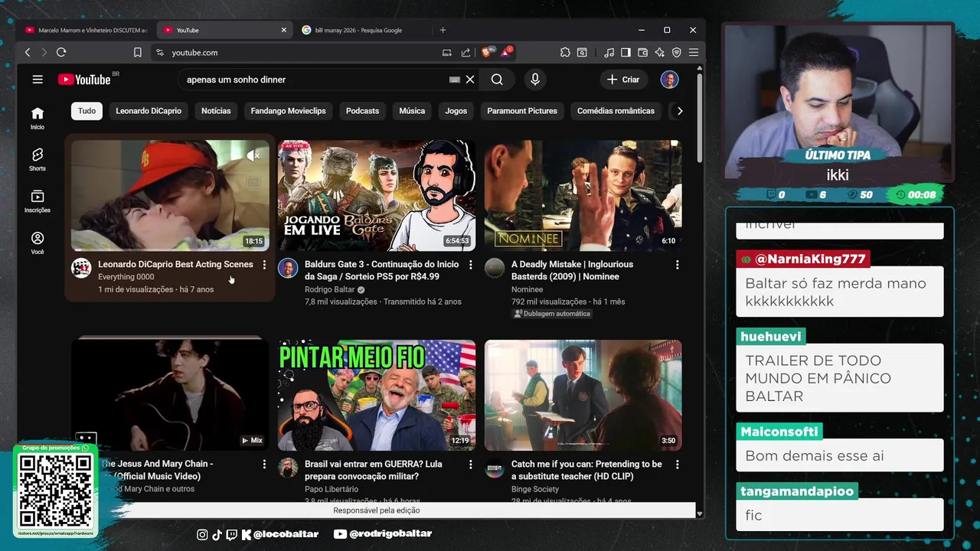The width and height of the screenshot is (980, 551).
Task: Show more filter chips with right arrow
Action: 679,111
